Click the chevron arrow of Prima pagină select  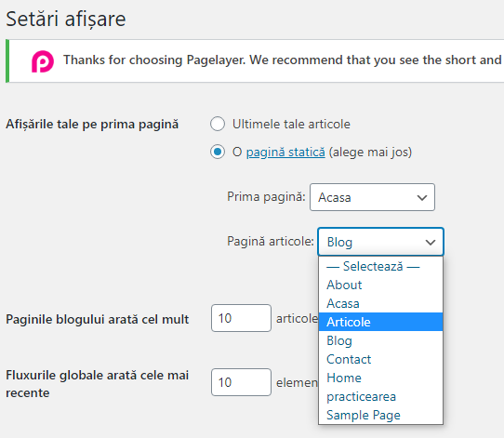tap(422, 198)
